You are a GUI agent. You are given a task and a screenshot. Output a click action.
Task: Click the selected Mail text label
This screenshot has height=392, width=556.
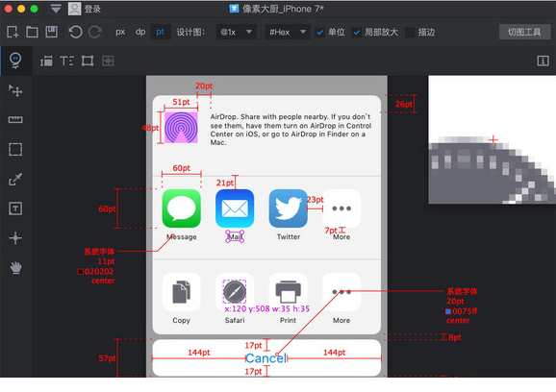click(235, 236)
